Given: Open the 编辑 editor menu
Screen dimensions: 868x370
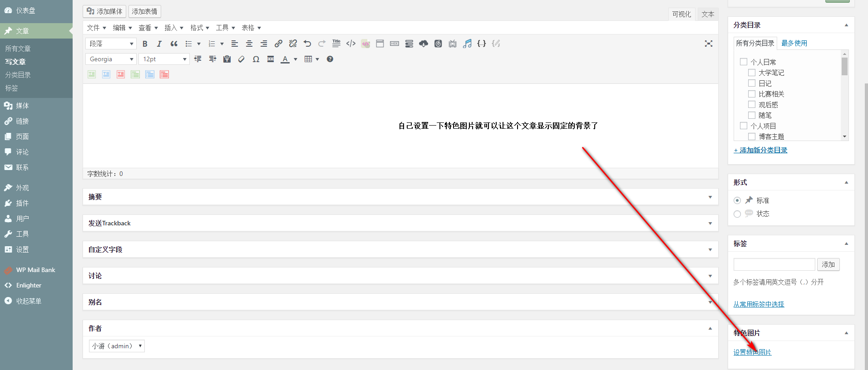Looking at the screenshot, I should click(122, 28).
